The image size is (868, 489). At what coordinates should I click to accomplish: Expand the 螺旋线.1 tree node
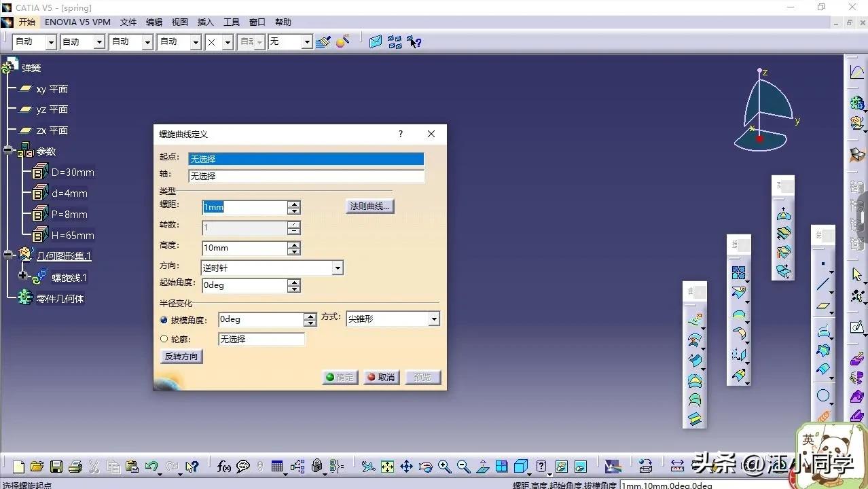pos(23,276)
